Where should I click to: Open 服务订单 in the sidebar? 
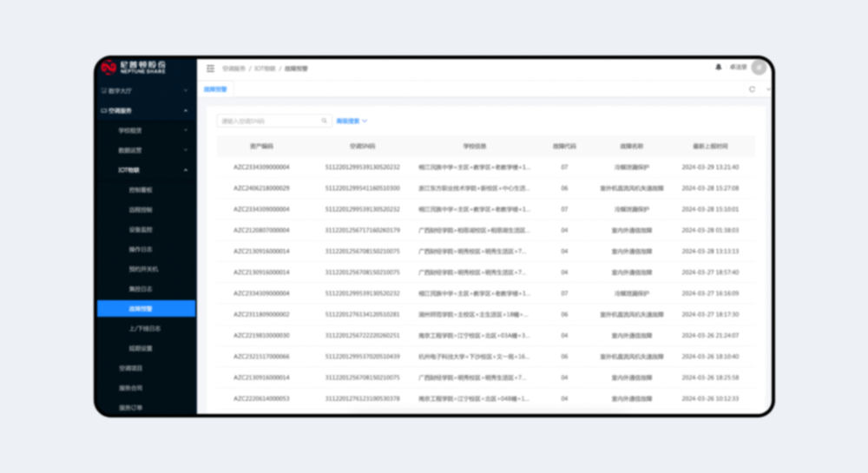coord(131,408)
